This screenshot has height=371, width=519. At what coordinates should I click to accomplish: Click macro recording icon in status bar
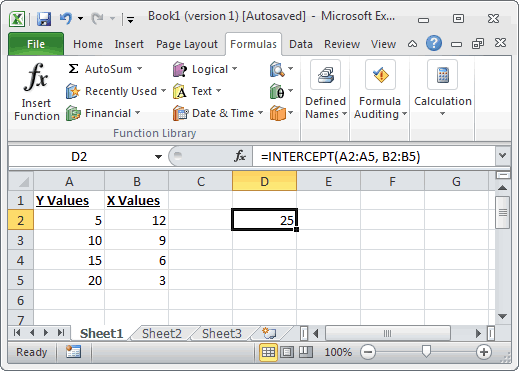tap(73, 352)
